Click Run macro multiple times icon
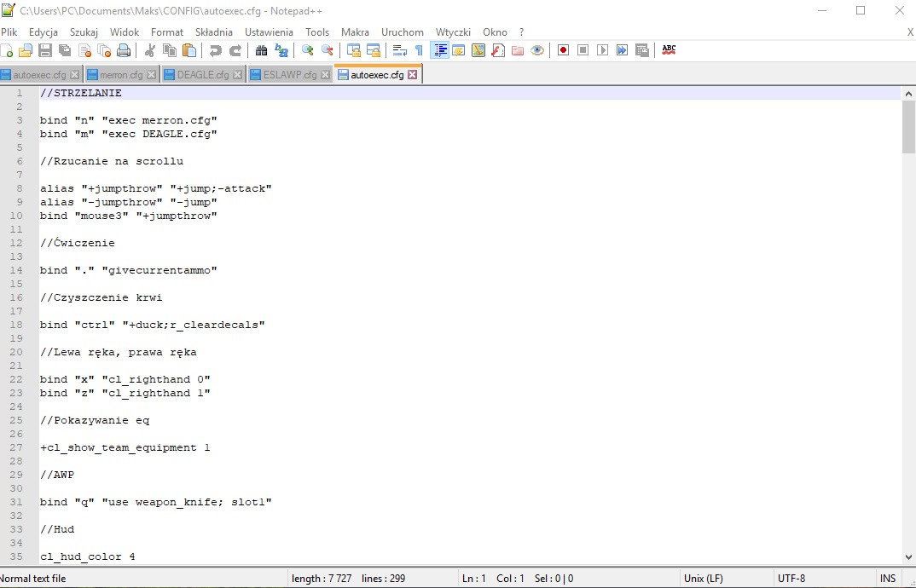This screenshot has height=588, width=916. [622, 51]
